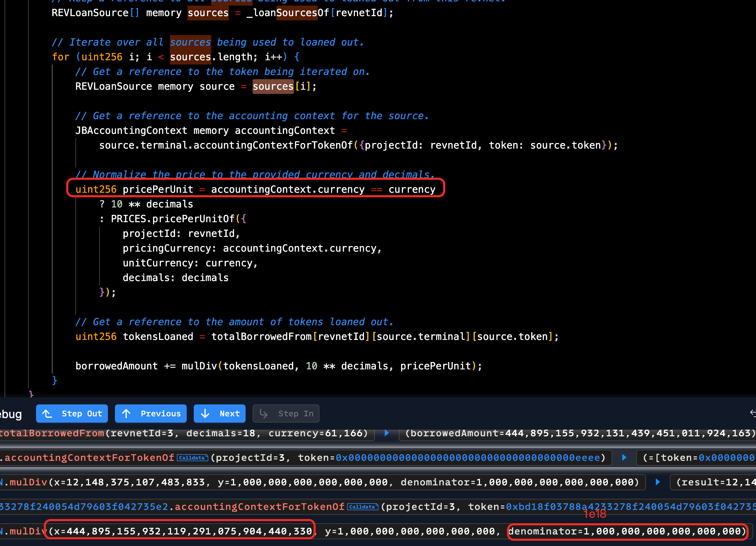The height and width of the screenshot is (546, 756).
Task: Select the totalBorrowedFrom trace row
Action: pos(52,433)
